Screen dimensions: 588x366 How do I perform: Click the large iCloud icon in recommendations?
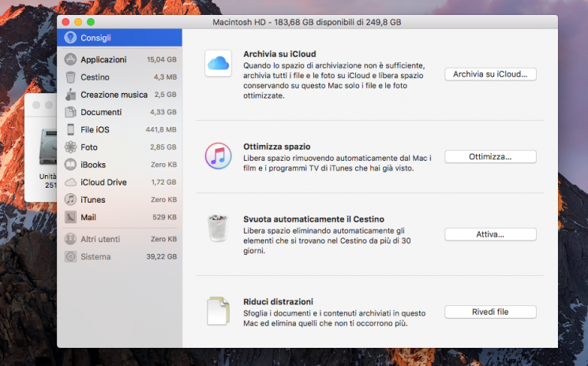[x=217, y=63]
